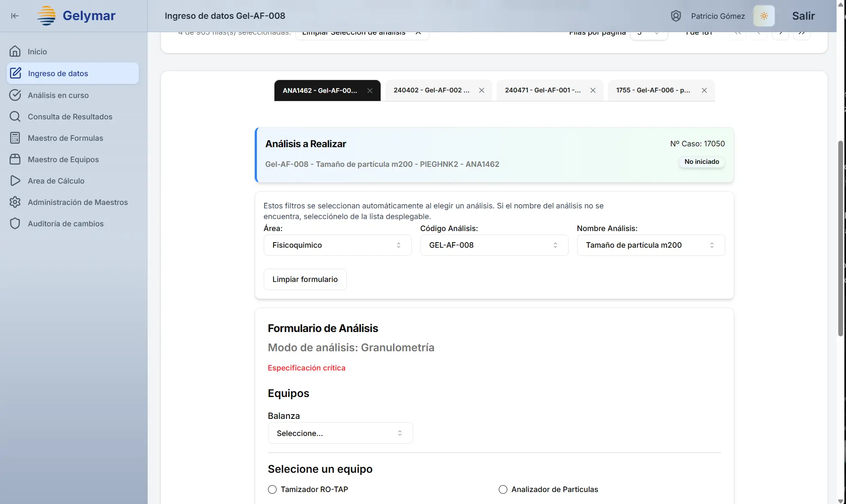
Task: Collapse the sidebar with the arrow icon
Action: point(15,16)
